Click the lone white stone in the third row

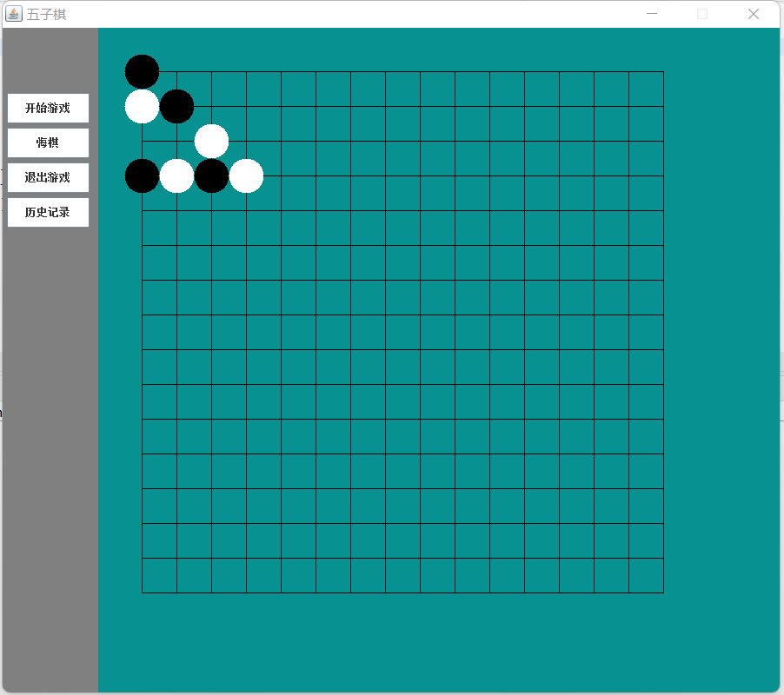(211, 141)
